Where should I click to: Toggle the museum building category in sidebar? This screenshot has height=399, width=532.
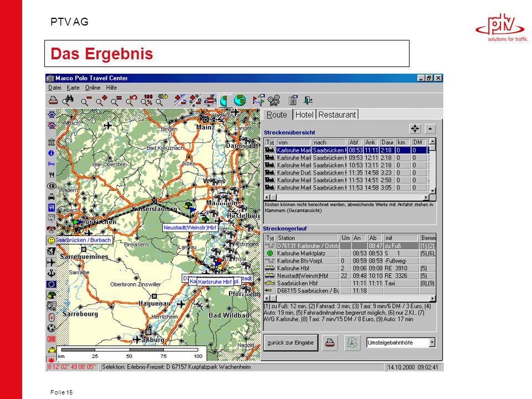pyautogui.click(x=51, y=142)
